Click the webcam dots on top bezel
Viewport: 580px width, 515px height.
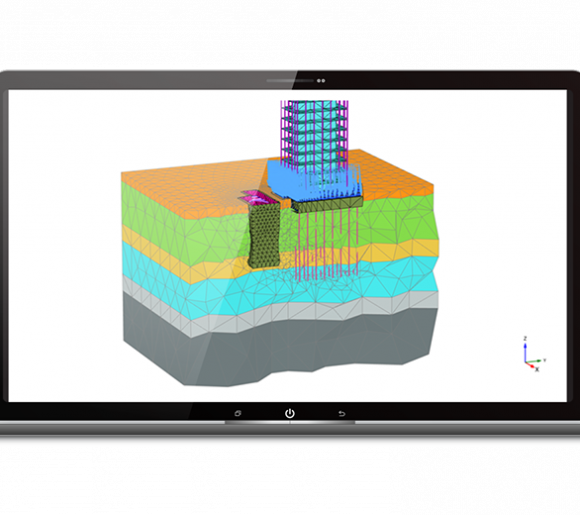pyautogui.click(x=321, y=81)
